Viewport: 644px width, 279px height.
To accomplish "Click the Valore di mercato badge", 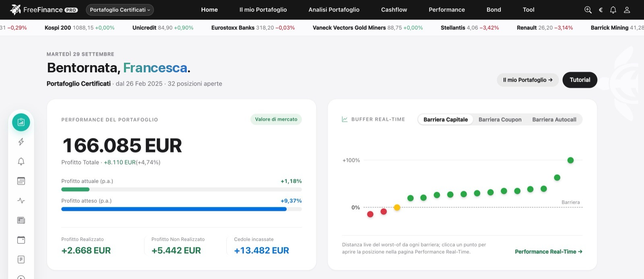I will (276, 119).
